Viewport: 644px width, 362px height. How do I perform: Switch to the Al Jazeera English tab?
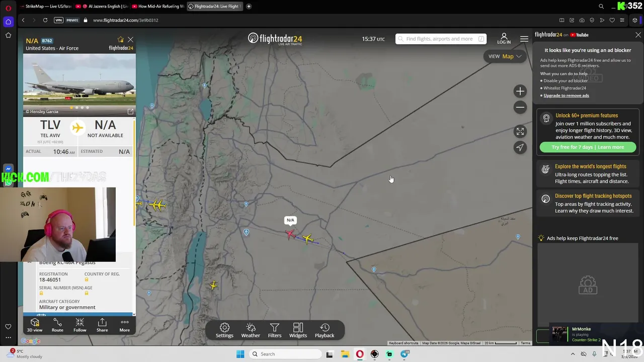click(x=102, y=7)
